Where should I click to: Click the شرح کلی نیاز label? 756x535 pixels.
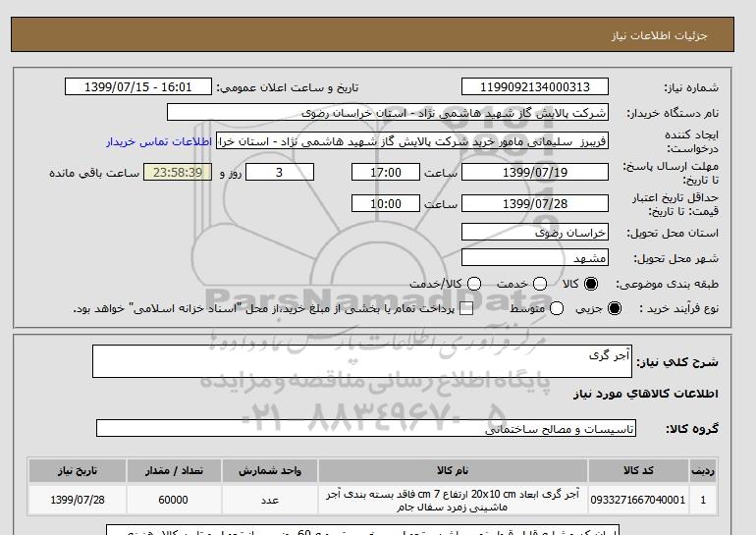coord(677,362)
